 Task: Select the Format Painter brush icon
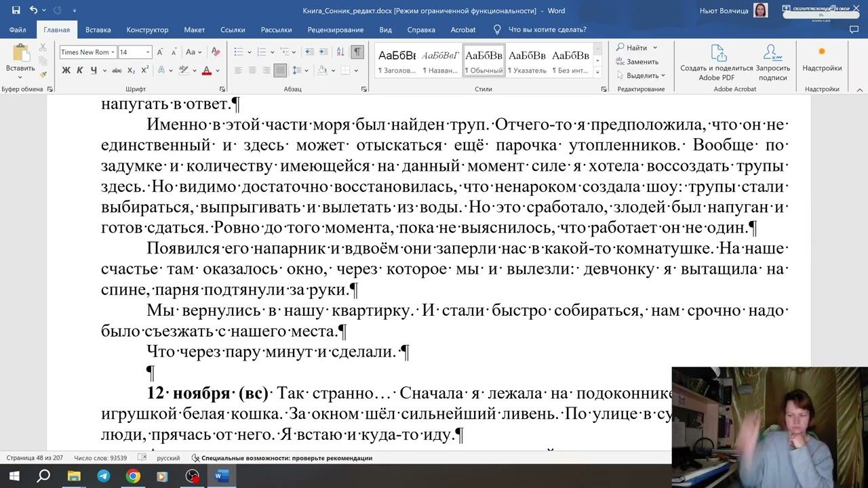tap(43, 75)
